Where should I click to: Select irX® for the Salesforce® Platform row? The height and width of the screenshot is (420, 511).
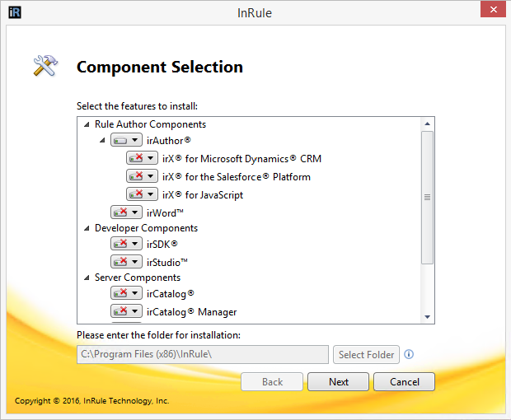[237, 177]
